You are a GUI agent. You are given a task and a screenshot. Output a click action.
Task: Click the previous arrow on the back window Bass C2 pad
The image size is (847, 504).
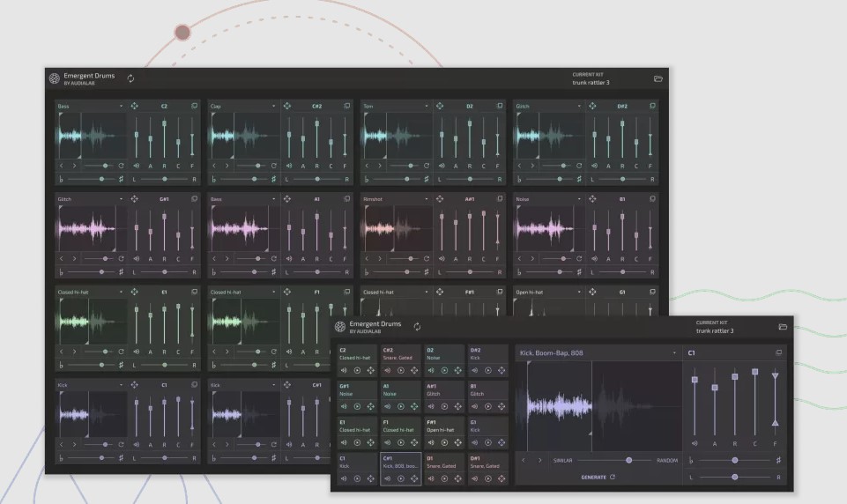62,166
